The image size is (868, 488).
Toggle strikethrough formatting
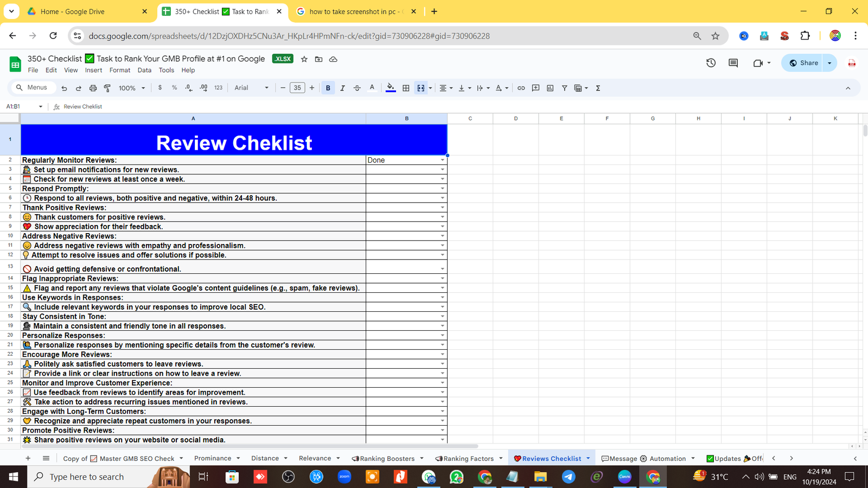357,88
